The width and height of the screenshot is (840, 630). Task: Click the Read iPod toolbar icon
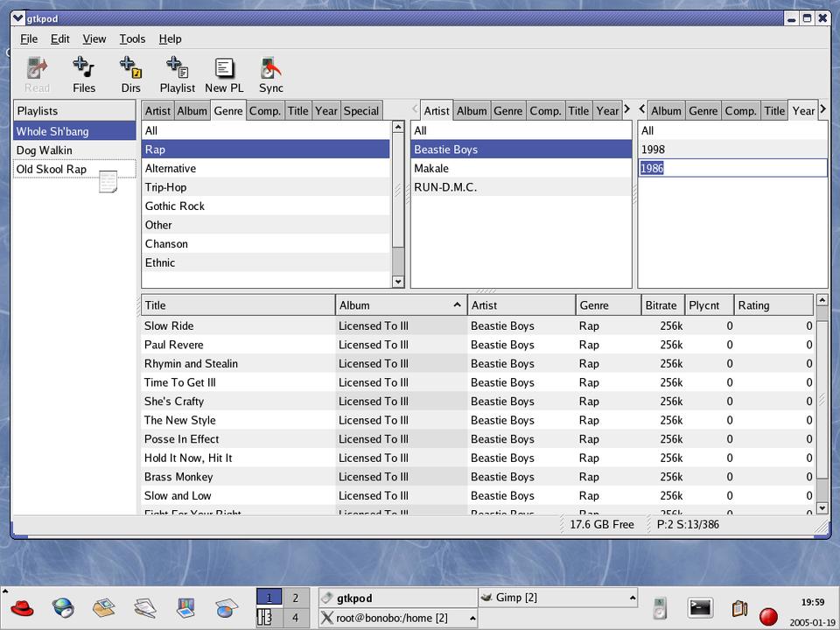tap(37, 73)
